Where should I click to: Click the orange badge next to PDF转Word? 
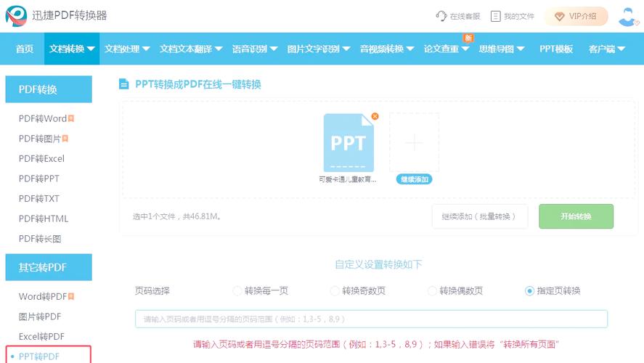[x=71, y=118]
